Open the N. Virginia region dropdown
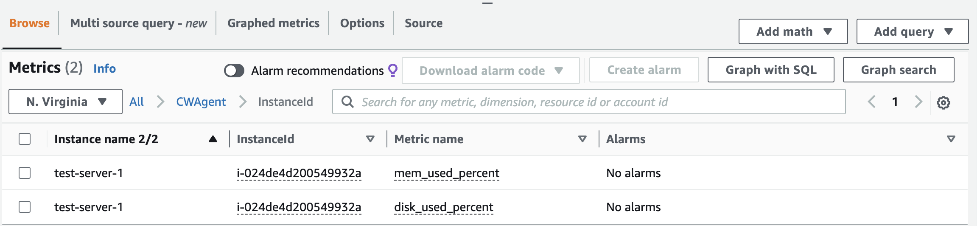The image size is (980, 226). tap(66, 102)
